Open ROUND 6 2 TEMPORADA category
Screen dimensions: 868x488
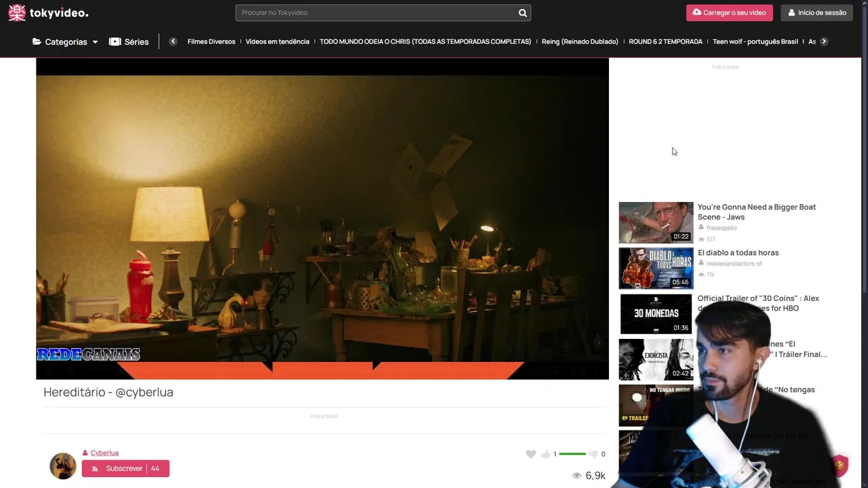pos(665,41)
